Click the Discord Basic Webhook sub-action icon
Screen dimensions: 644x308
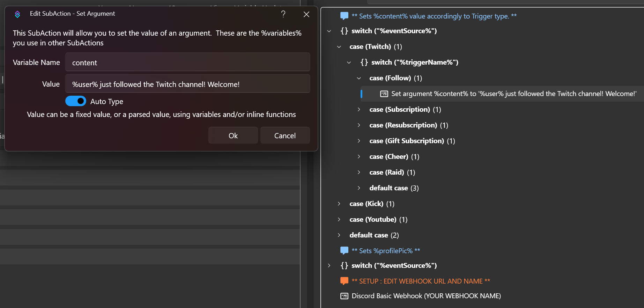[x=344, y=296]
